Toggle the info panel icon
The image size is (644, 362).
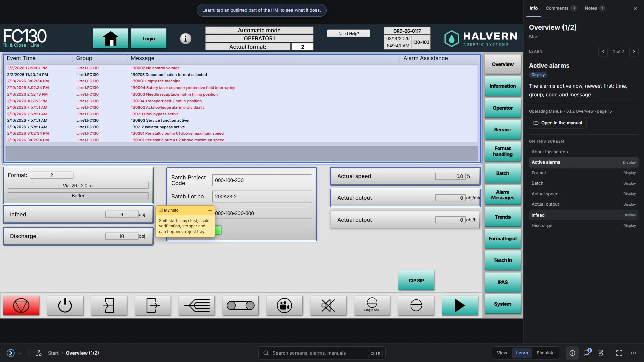click(572, 353)
